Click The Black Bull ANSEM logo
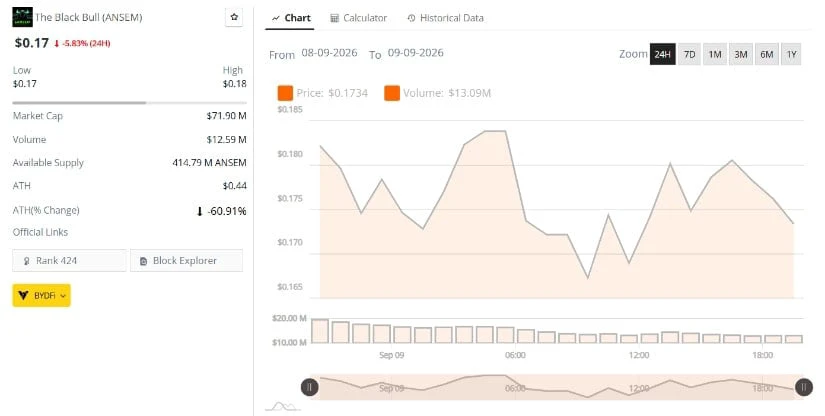The image size is (825, 416). [x=22, y=17]
